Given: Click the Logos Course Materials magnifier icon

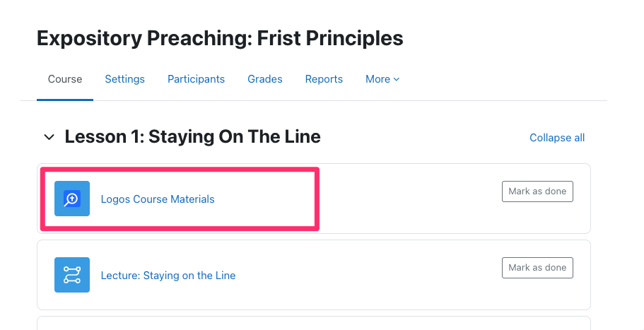Looking at the screenshot, I should pos(72,199).
